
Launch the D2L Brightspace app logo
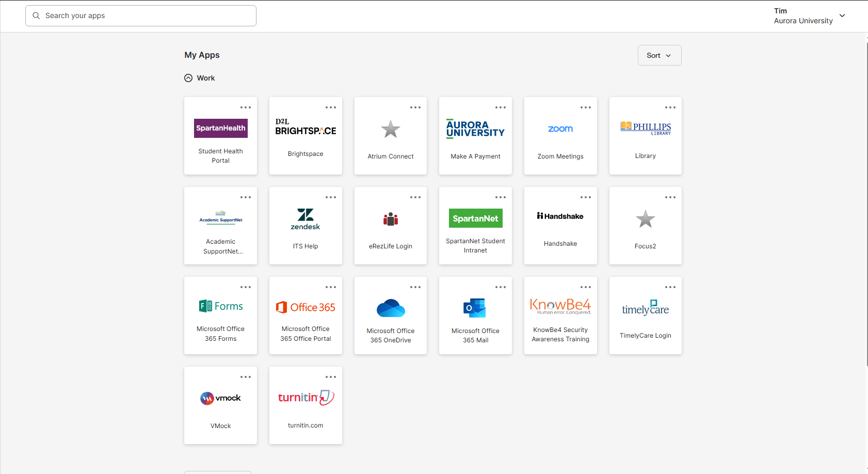306,128
